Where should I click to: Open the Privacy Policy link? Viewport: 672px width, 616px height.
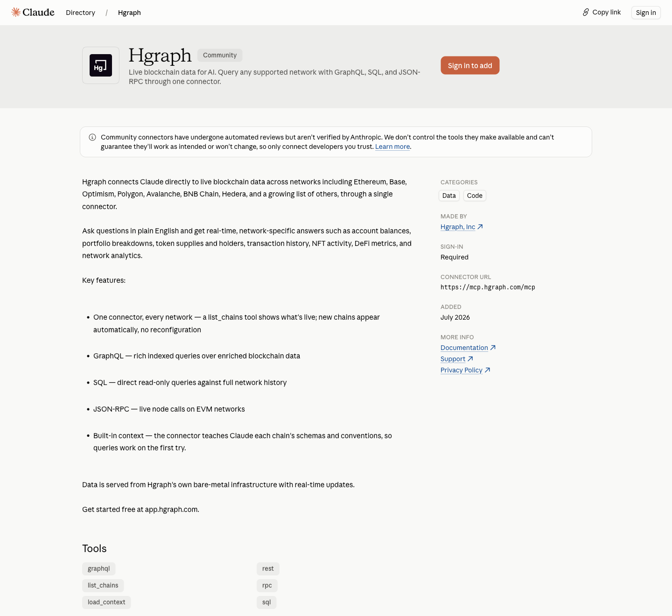[462, 370]
